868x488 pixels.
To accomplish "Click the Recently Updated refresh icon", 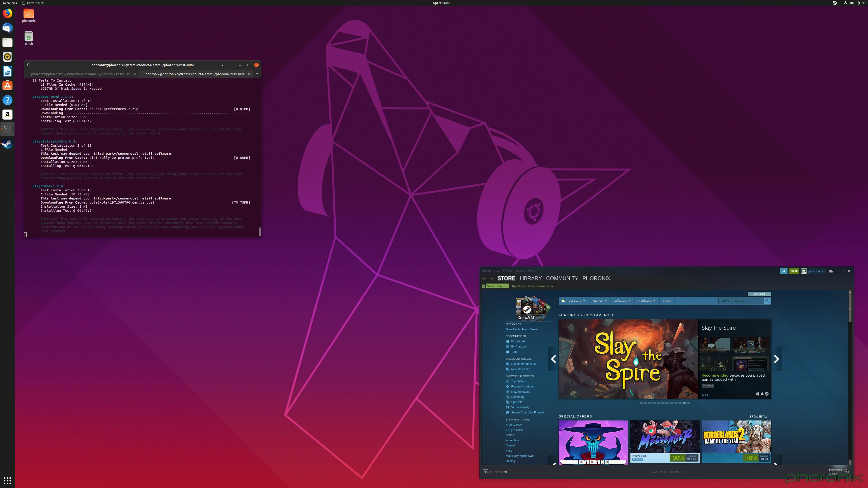I will 507,387.
